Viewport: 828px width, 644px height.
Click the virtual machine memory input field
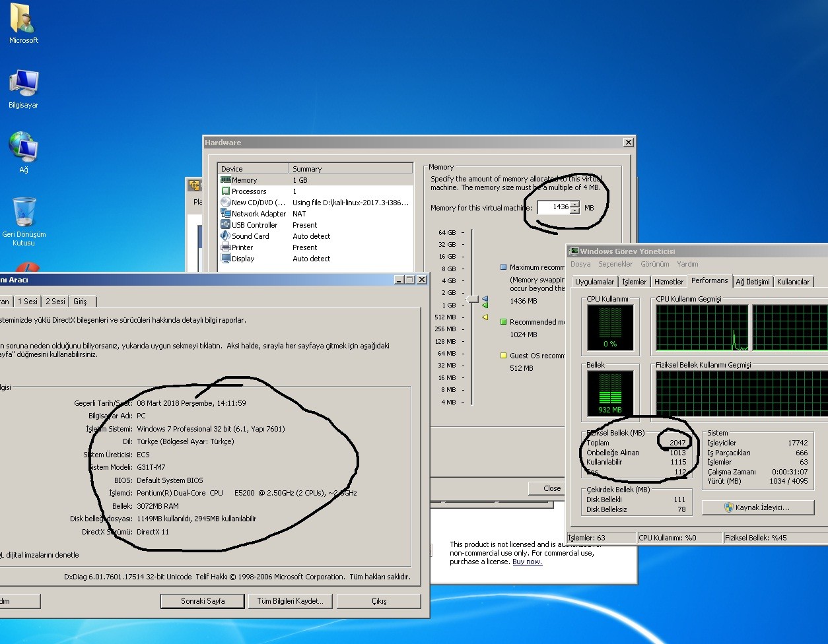tap(553, 207)
